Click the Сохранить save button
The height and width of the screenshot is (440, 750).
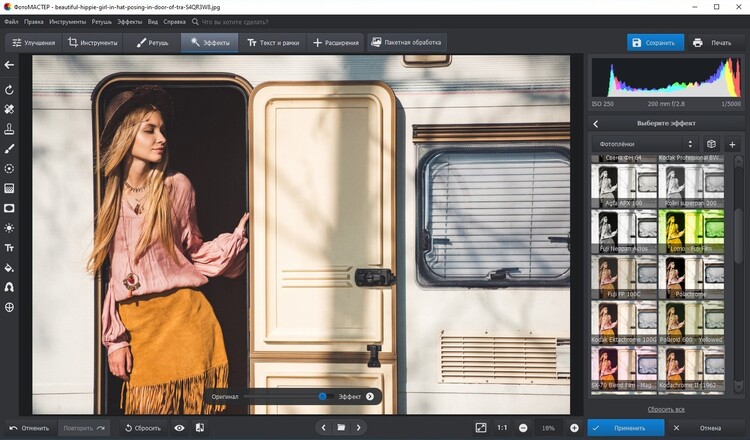point(655,43)
